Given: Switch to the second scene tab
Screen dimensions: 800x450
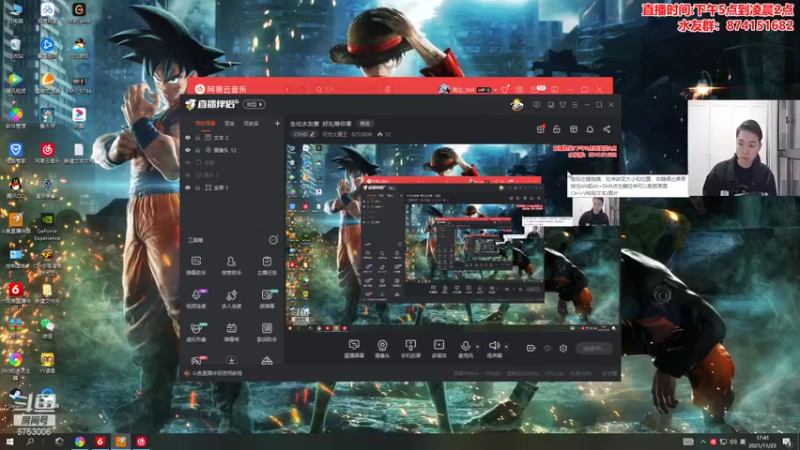Looking at the screenshot, I should click(x=230, y=123).
